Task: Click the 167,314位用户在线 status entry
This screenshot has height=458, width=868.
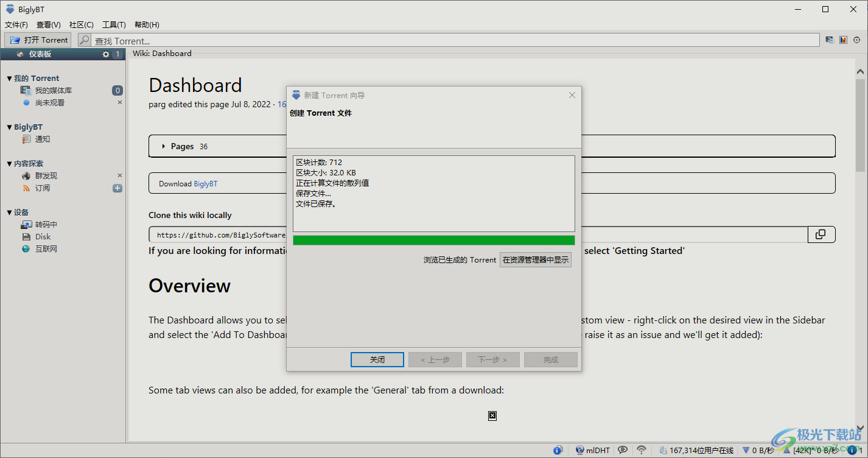Action: point(696,451)
